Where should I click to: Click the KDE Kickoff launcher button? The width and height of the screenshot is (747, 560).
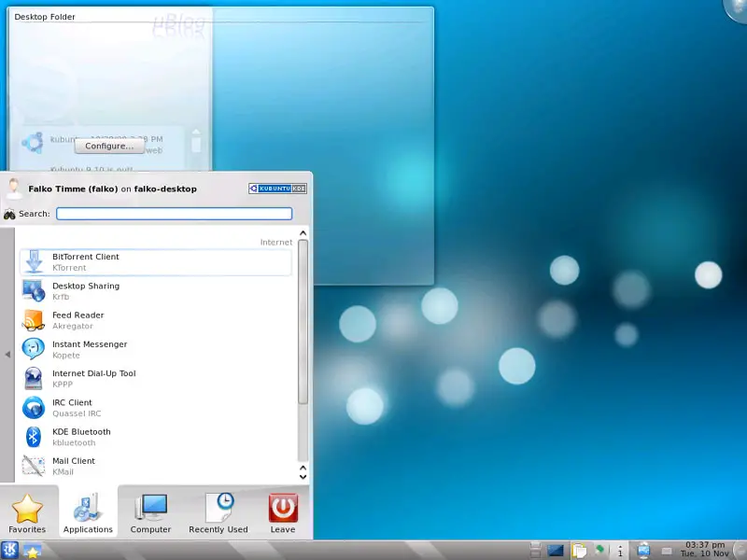coord(9,551)
